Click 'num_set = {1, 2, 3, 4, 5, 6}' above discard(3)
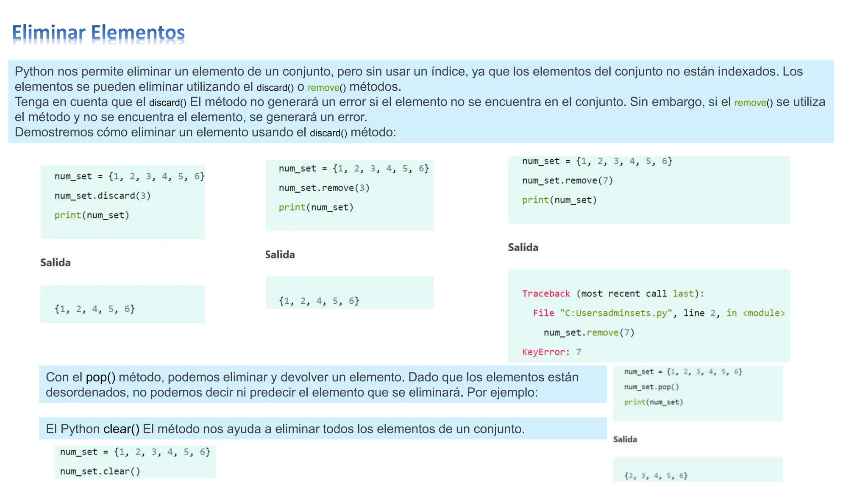This screenshot has width=868, height=488. click(x=129, y=176)
